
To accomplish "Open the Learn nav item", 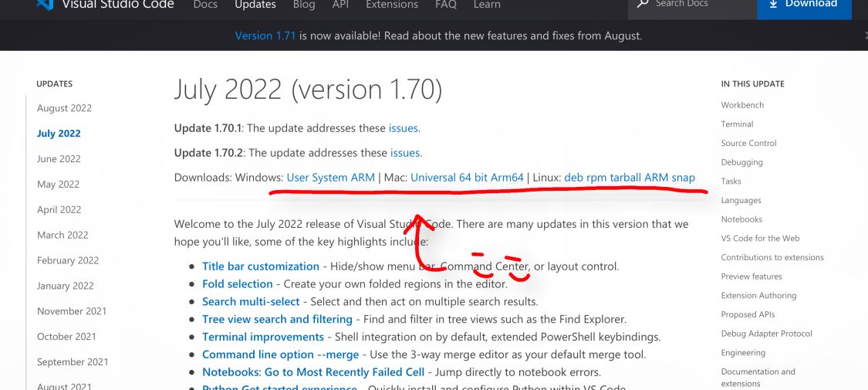I will [x=487, y=5].
